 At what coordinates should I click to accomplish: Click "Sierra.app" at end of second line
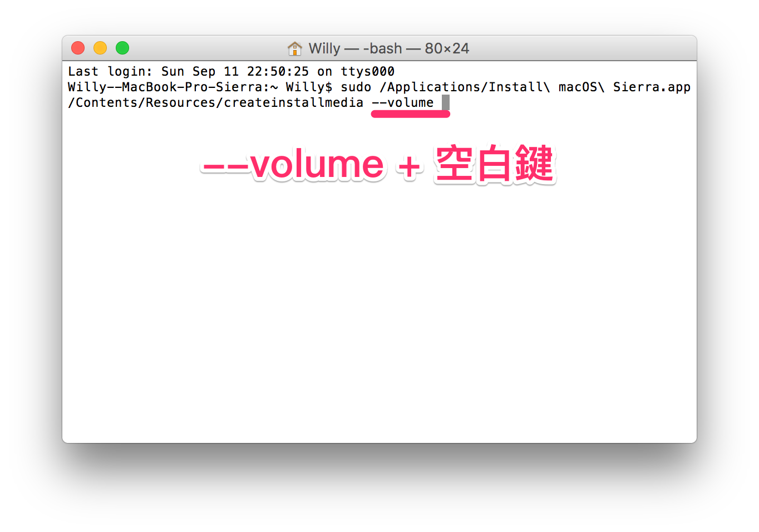(652, 87)
